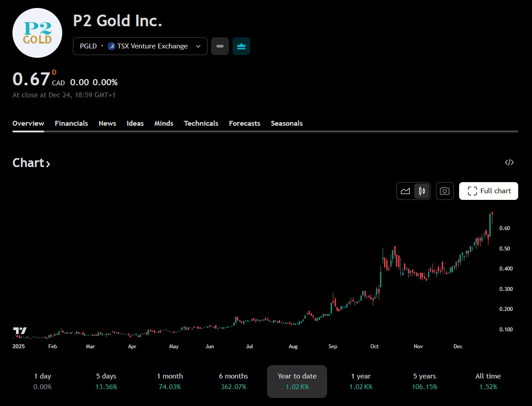532x406 pixels.
Task: Click the 0.10 price axis label
Action: (x=506, y=330)
